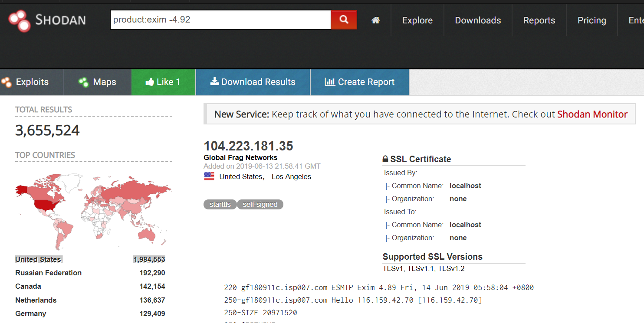Click the padlock beside SSL Certificate
Image resolution: width=644 pixels, height=323 pixels.
point(385,159)
